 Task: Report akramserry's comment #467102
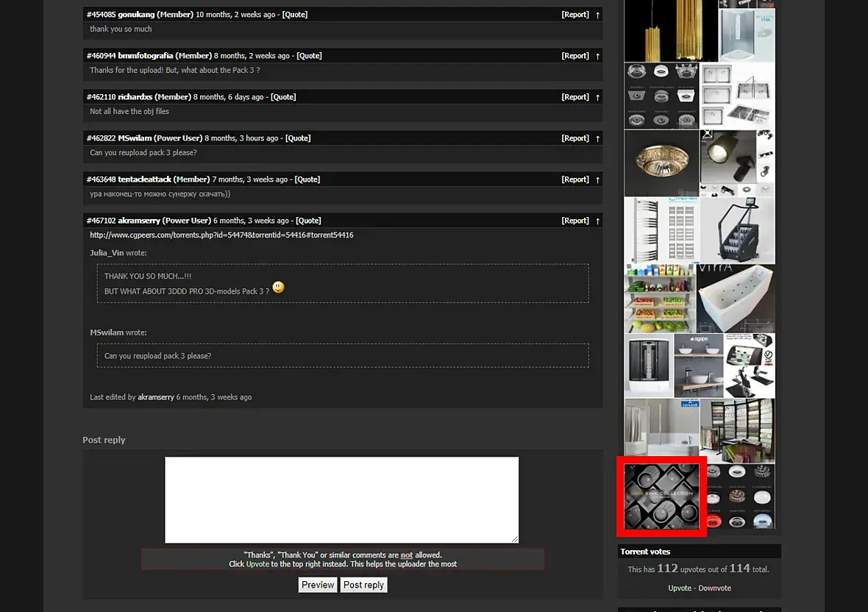575,220
